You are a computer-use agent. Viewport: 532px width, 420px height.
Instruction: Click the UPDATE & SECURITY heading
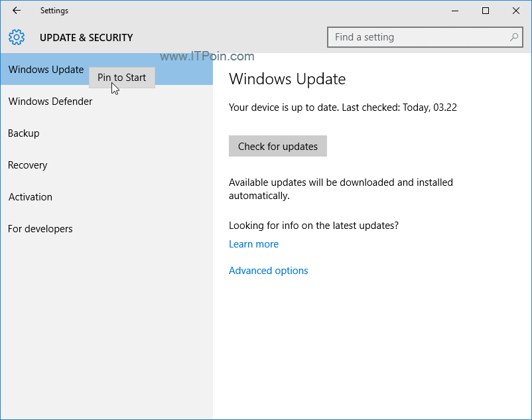pyautogui.click(x=86, y=37)
